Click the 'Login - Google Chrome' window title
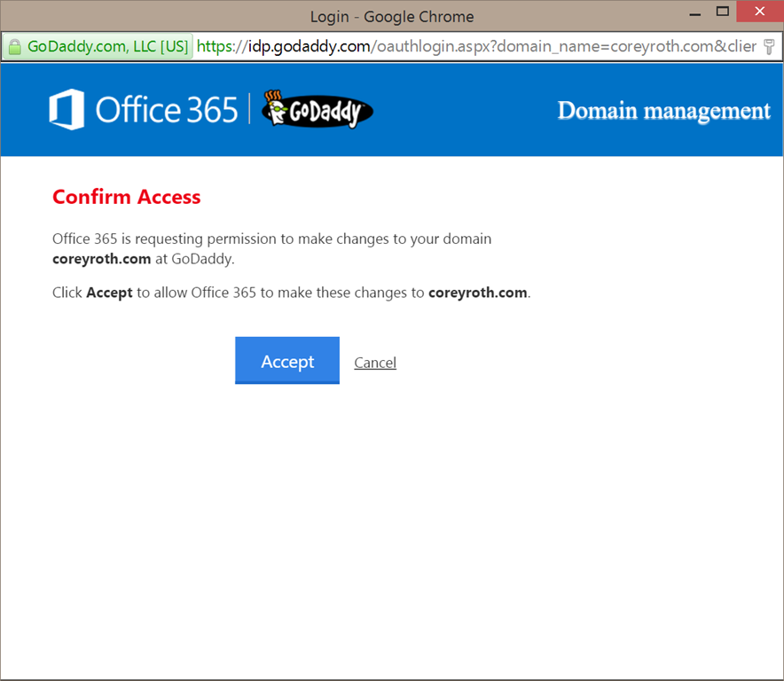Image resolution: width=784 pixels, height=681 pixels. pyautogui.click(x=391, y=17)
